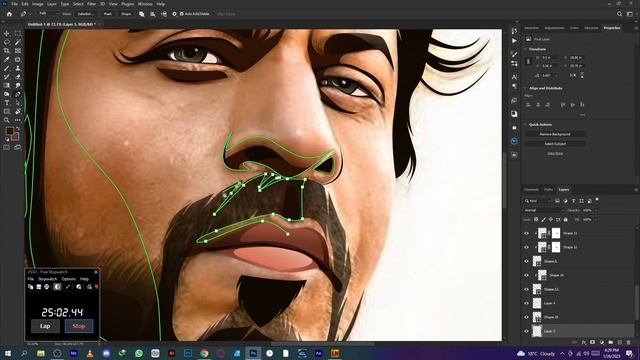This screenshot has width=640, height=360.
Task: Select the Gradient tool
Action: click(7, 85)
